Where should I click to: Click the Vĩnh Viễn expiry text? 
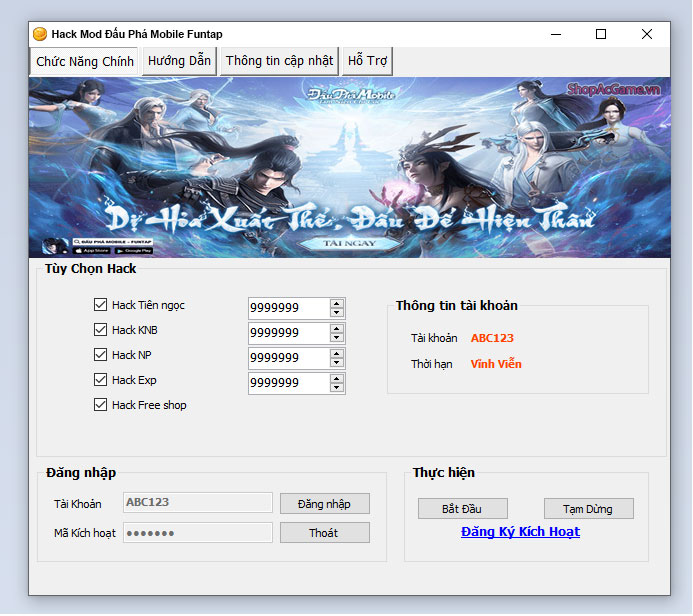click(x=496, y=364)
